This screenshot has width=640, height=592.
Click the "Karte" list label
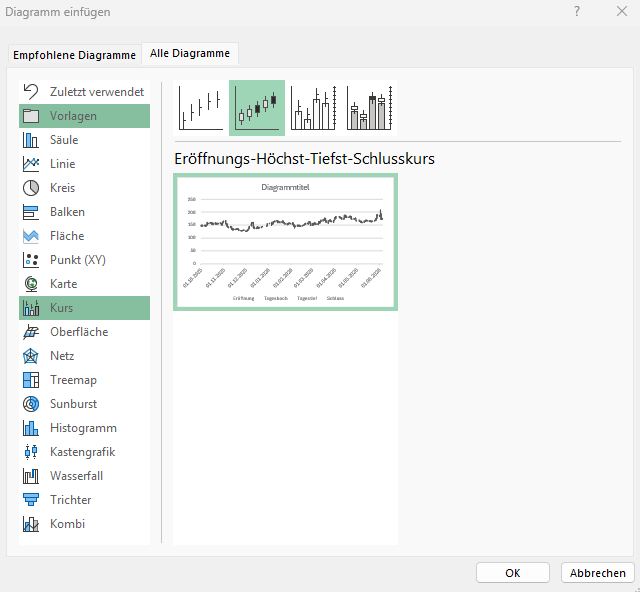click(64, 284)
